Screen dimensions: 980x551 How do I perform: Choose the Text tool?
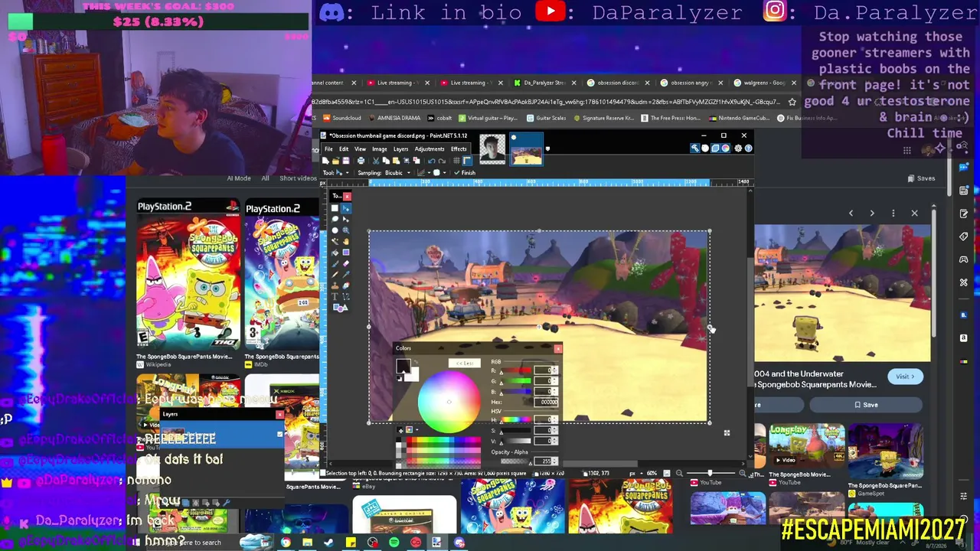[335, 296]
